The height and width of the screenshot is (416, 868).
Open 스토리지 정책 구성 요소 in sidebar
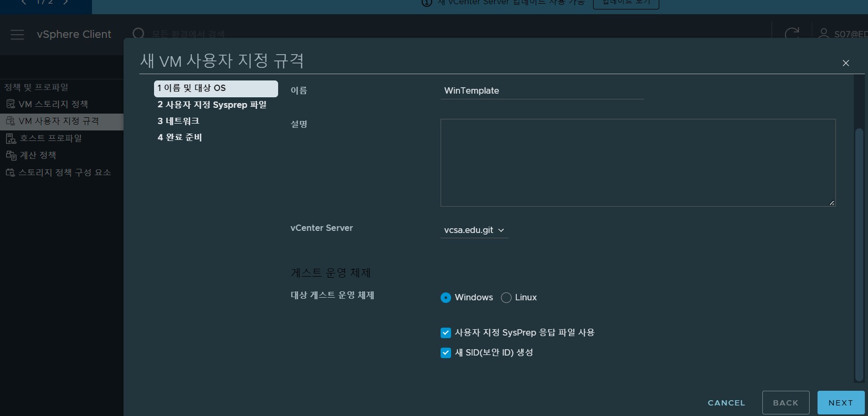65,173
